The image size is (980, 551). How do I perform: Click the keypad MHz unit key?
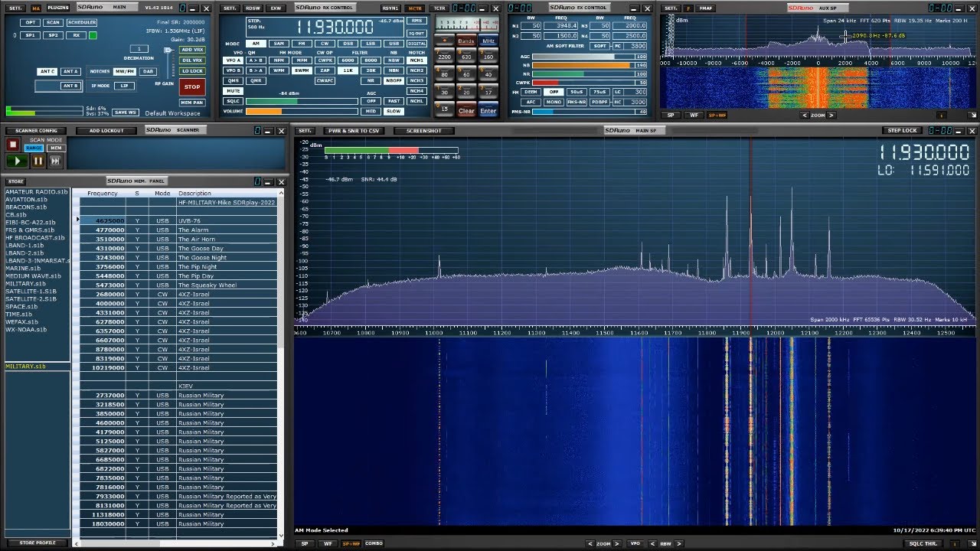click(488, 41)
